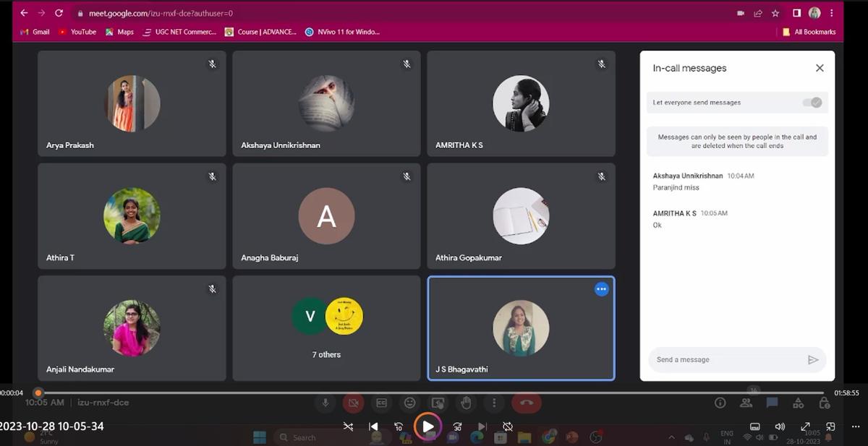The width and height of the screenshot is (868, 446).
Task: Open the emoji reactions icon
Action: point(410,403)
